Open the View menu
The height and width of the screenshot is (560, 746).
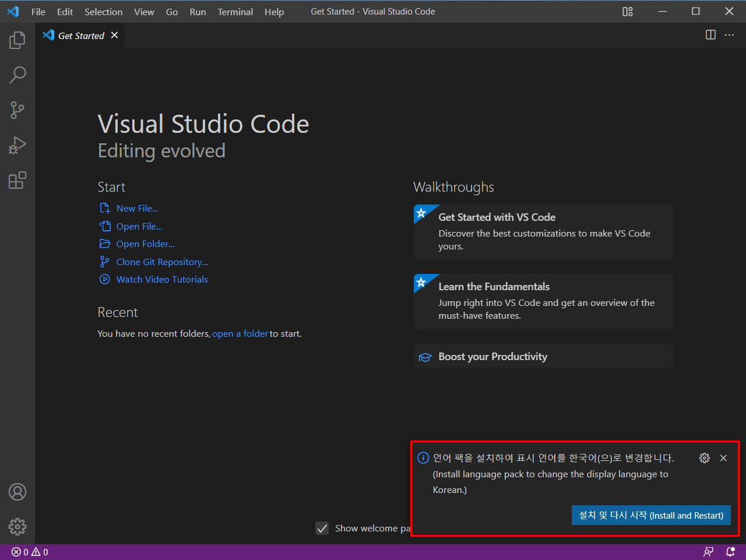[144, 12]
